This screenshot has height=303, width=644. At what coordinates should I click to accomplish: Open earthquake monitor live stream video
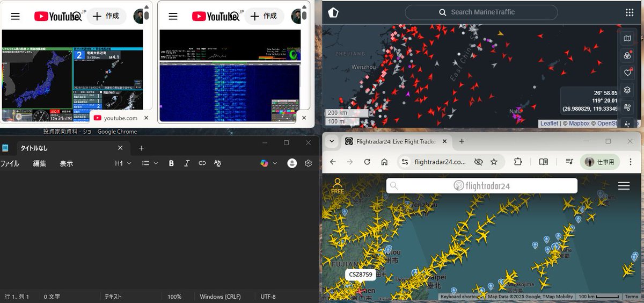tap(72, 76)
